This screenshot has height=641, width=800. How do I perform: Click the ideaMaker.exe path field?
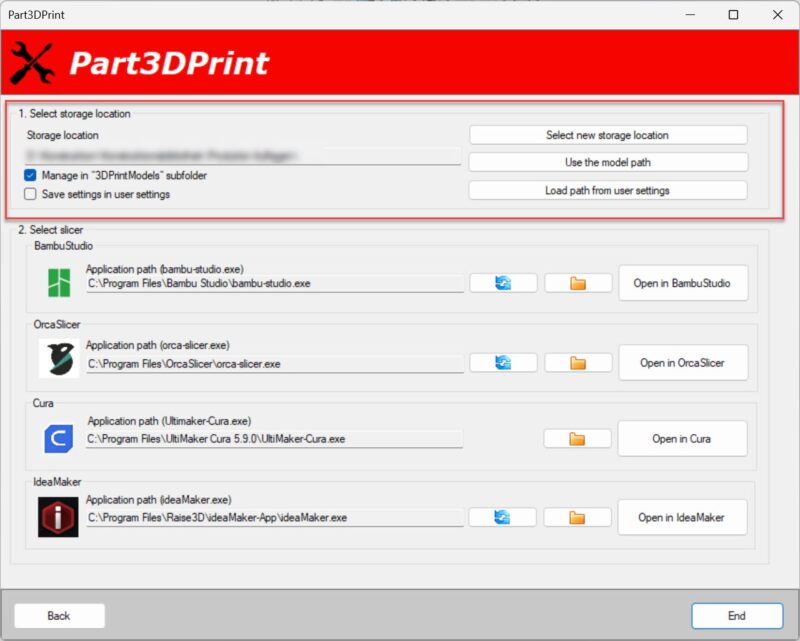point(275,518)
